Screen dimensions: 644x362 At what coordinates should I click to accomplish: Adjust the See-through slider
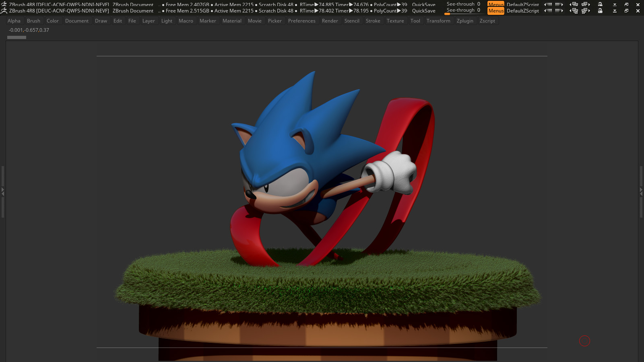pyautogui.click(x=463, y=11)
